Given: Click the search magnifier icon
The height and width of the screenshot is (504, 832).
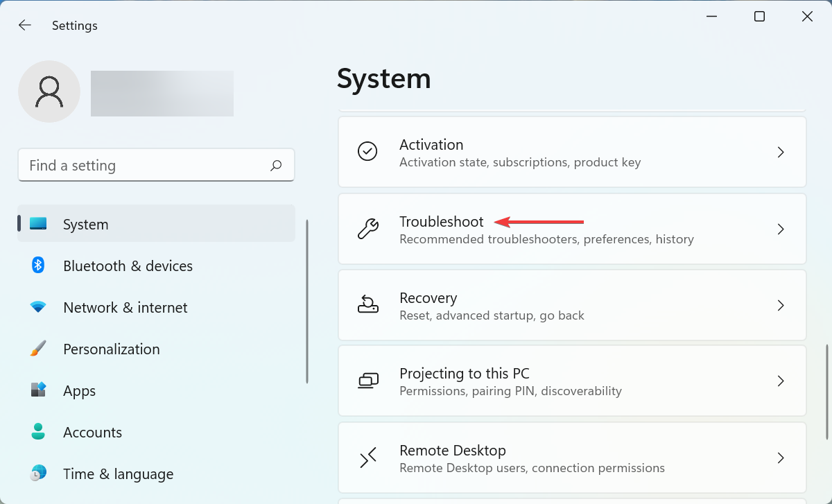Looking at the screenshot, I should 276,166.
